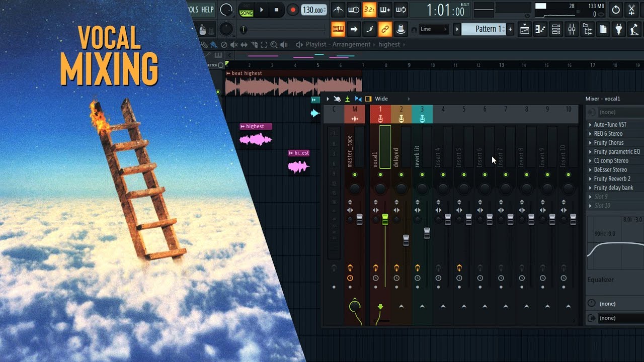Image resolution: width=644 pixels, height=362 pixels.
Task: Mute the delayed track green LED
Action: click(401, 174)
